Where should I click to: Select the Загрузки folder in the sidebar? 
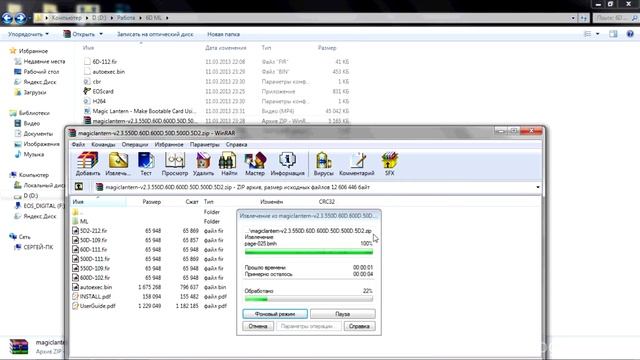point(35,92)
